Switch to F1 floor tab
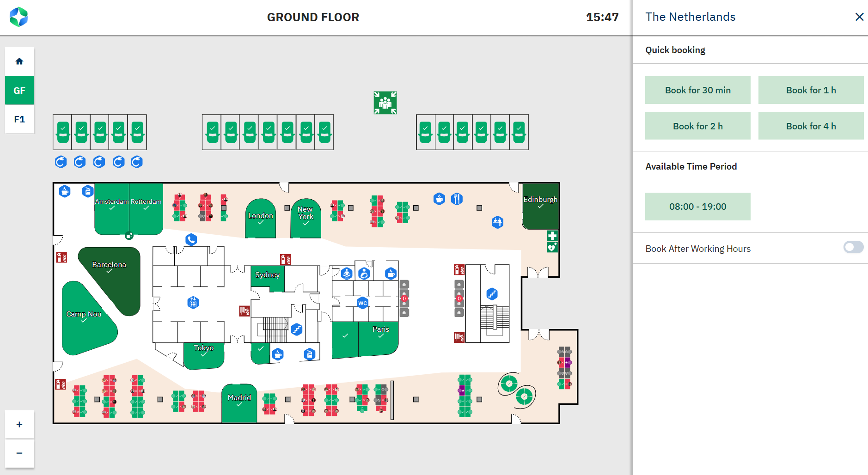The height and width of the screenshot is (475, 868). [19, 119]
